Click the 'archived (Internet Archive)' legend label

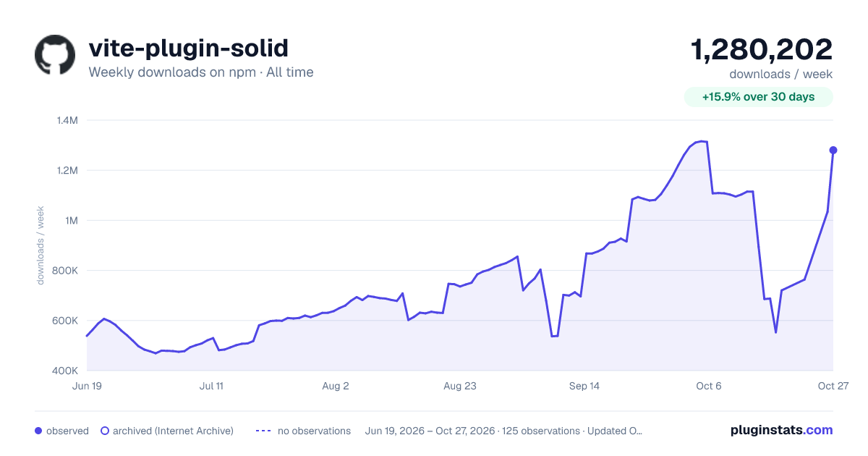173,431
